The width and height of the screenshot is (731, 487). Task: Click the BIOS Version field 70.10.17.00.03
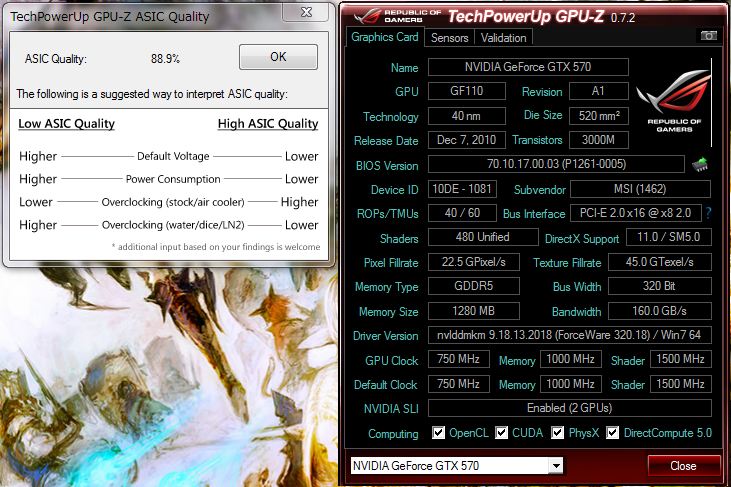pyautogui.click(x=556, y=164)
